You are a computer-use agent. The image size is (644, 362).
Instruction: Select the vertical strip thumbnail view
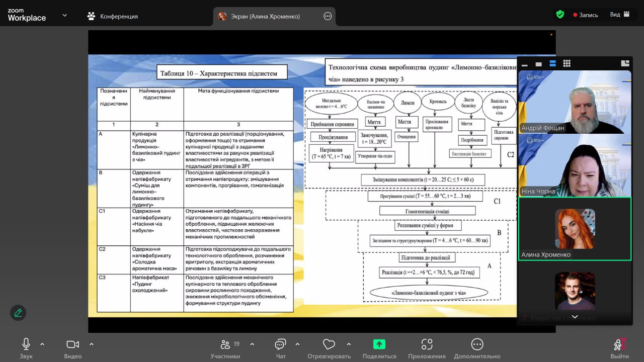pyautogui.click(x=552, y=64)
